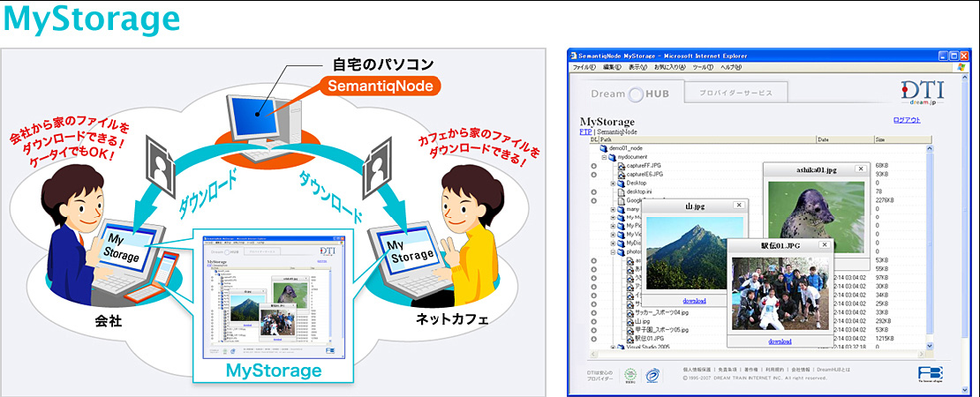
Task: Open the 免責事項 footer link
Action: 727,370
